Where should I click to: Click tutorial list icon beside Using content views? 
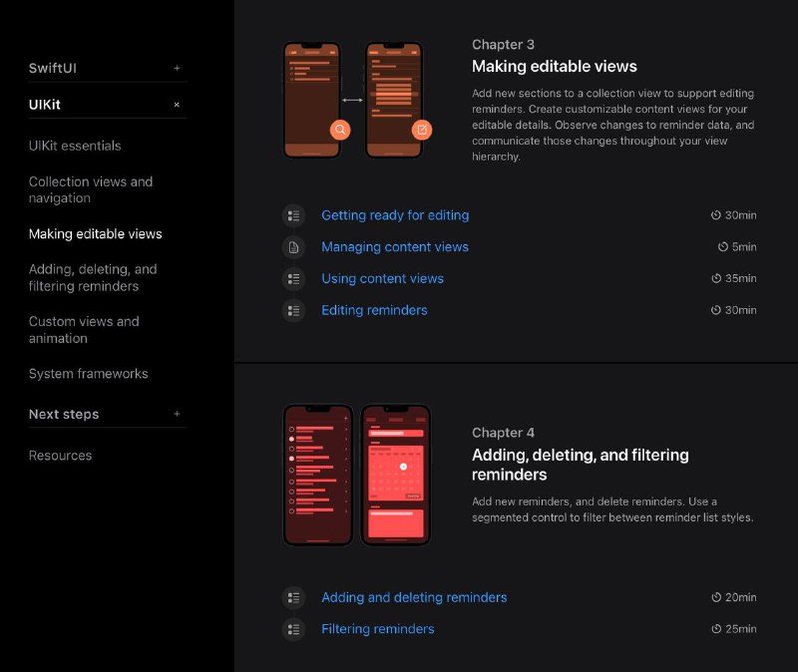coord(293,279)
